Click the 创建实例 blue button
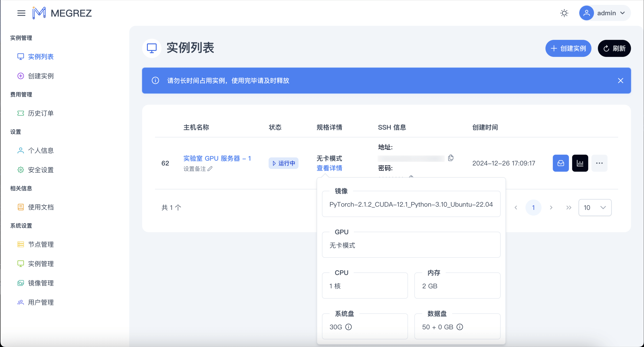Viewport: 644px width, 347px height. [x=568, y=48]
